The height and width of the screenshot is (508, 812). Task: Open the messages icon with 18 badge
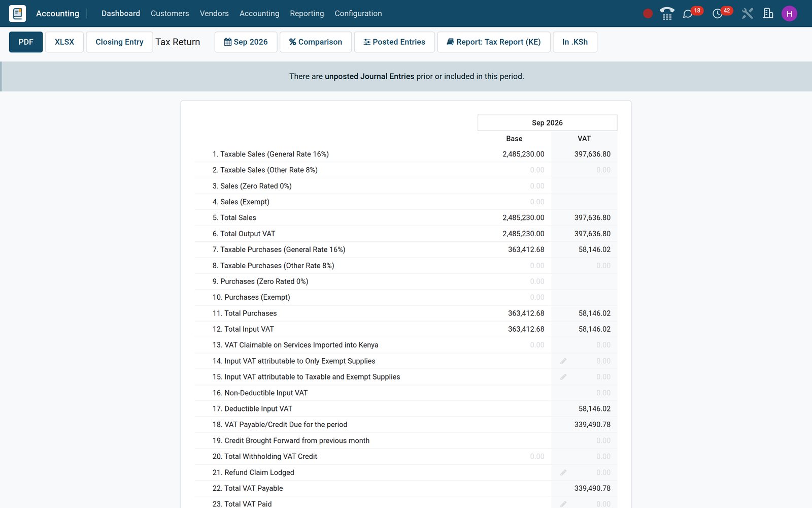688,14
